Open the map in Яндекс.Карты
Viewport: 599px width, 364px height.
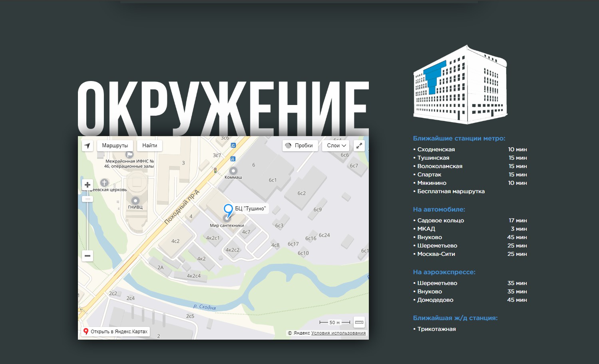pos(118,331)
